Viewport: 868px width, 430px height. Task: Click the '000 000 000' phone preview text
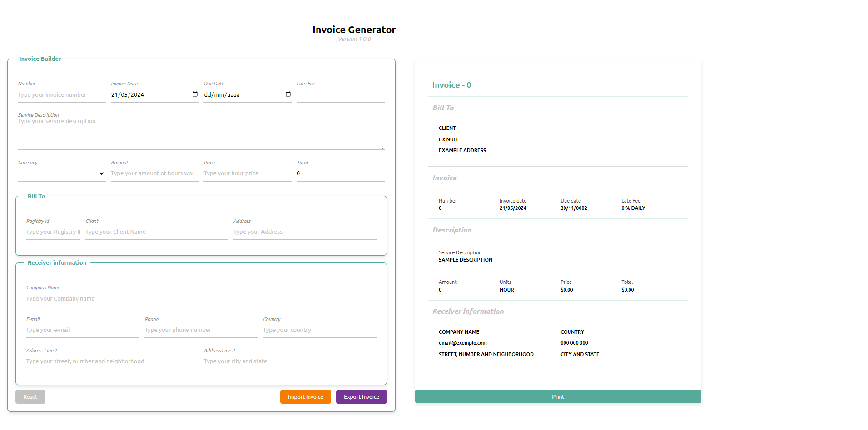[574, 343]
